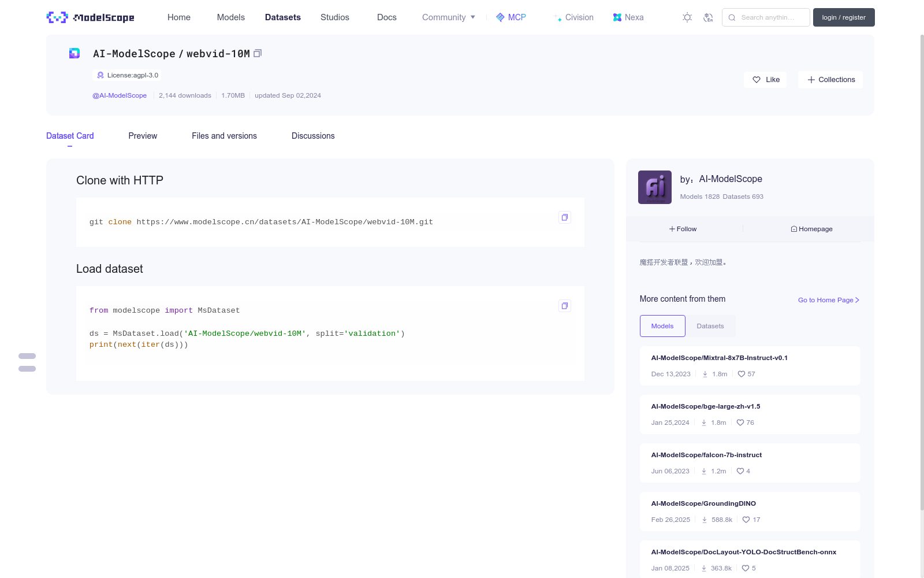Click the plus icon on Collections
The width and height of the screenshot is (924, 578).
click(811, 80)
